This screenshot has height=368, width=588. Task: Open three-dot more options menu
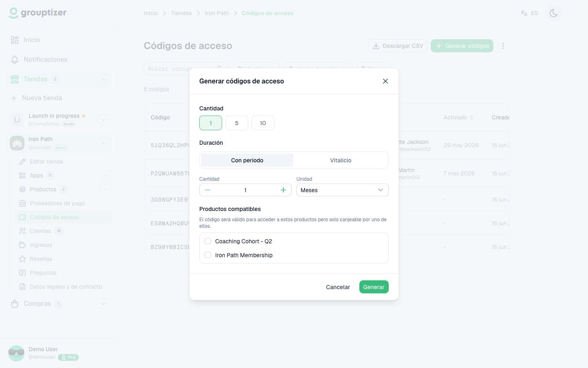point(503,46)
